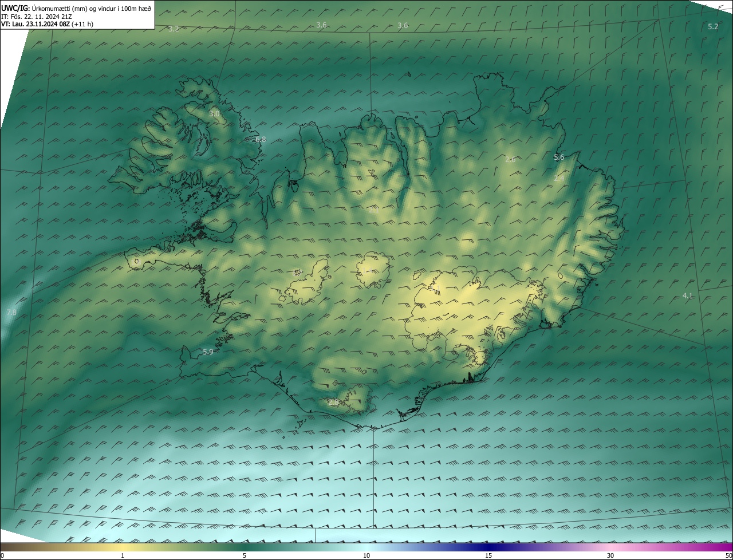Screen dimensions: 733x560
Task: Click the 5.2 value label
Action: coord(713,27)
